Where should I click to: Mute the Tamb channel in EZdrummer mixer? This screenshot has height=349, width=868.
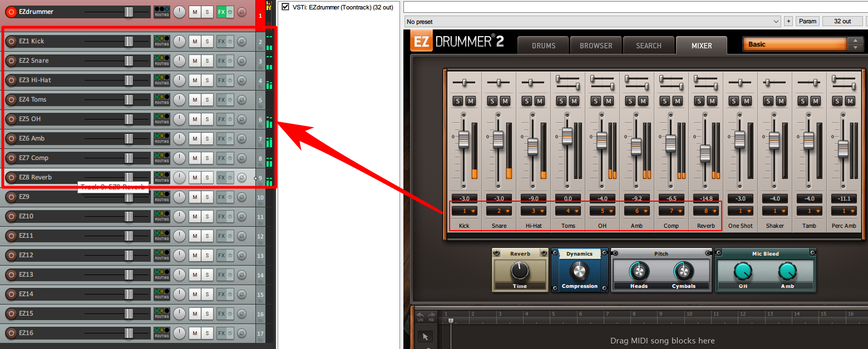point(816,101)
